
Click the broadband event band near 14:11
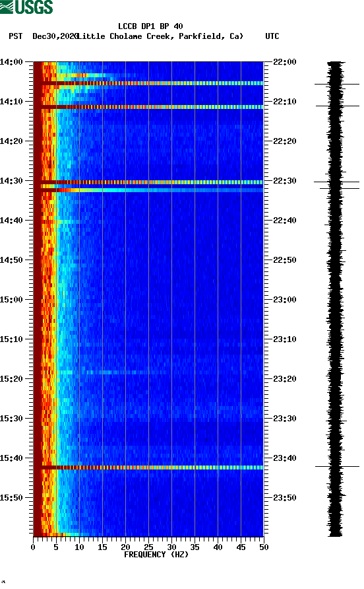[x=148, y=107]
